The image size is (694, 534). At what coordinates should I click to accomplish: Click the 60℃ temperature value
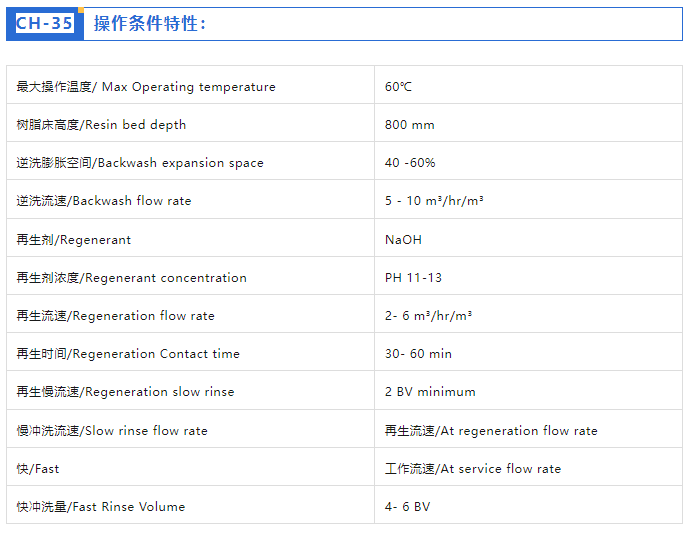[x=398, y=87]
